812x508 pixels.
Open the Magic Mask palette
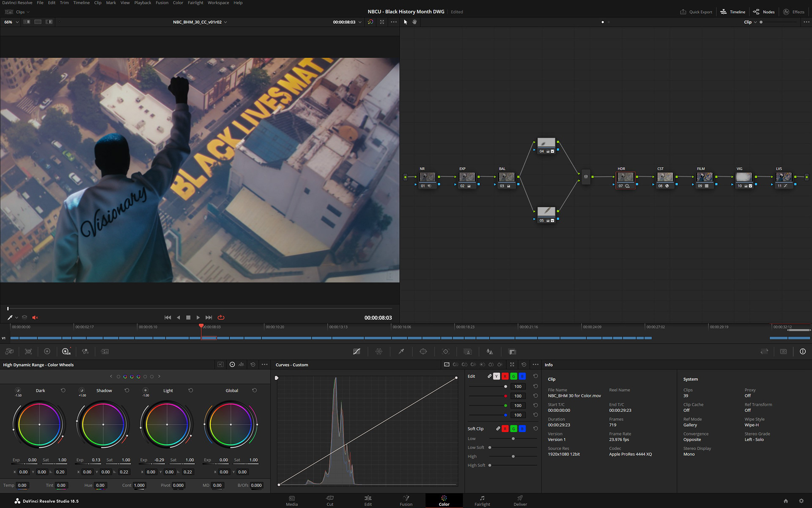[x=468, y=351]
